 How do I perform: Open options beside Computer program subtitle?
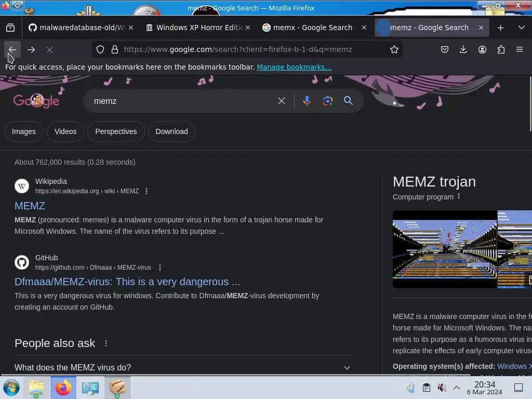click(459, 196)
